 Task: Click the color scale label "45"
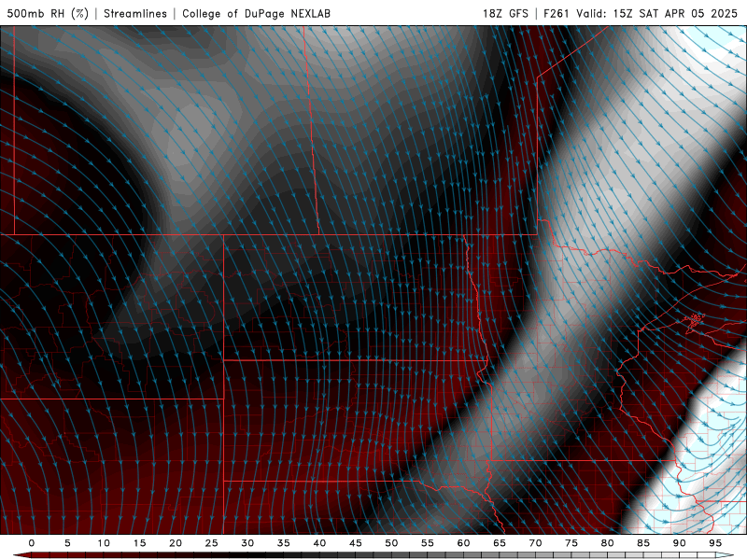tap(356, 543)
